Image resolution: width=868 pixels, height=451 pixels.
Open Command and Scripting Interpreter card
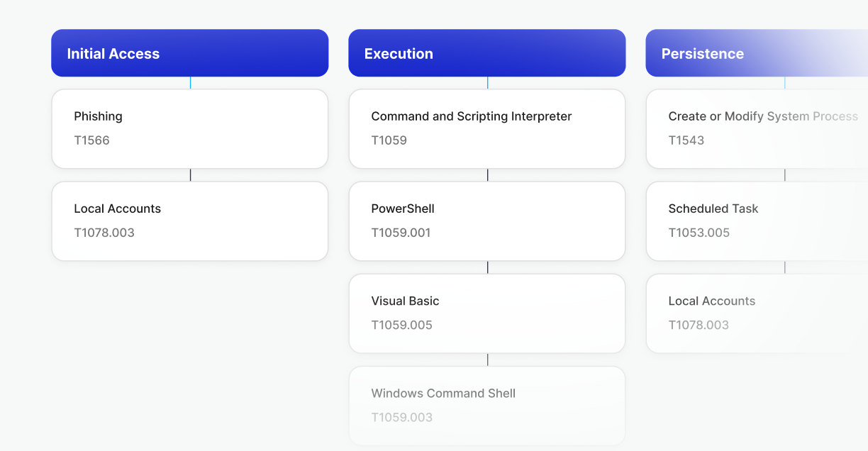click(x=486, y=128)
